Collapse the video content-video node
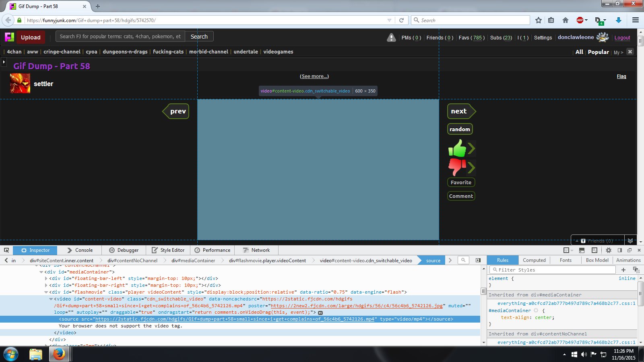This screenshot has width=644, height=362. [51, 299]
